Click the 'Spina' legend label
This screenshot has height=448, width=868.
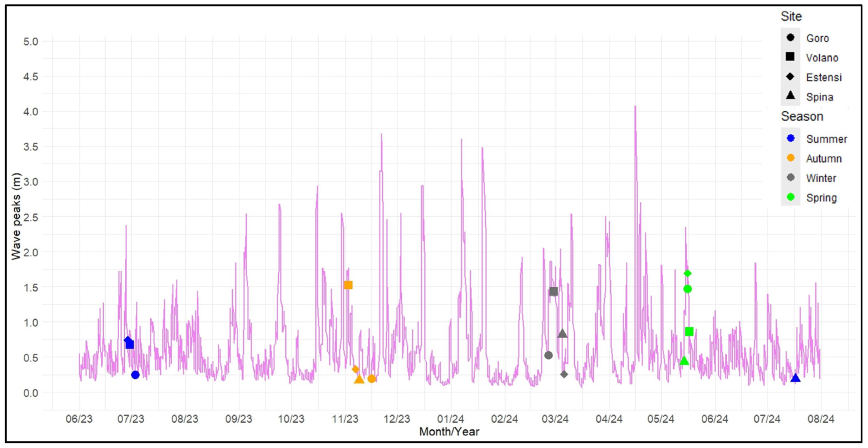820,97
